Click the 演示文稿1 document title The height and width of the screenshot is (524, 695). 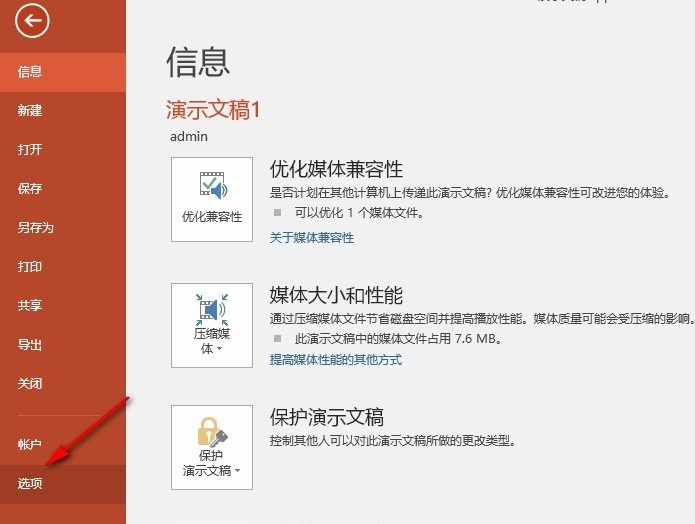click(x=213, y=110)
